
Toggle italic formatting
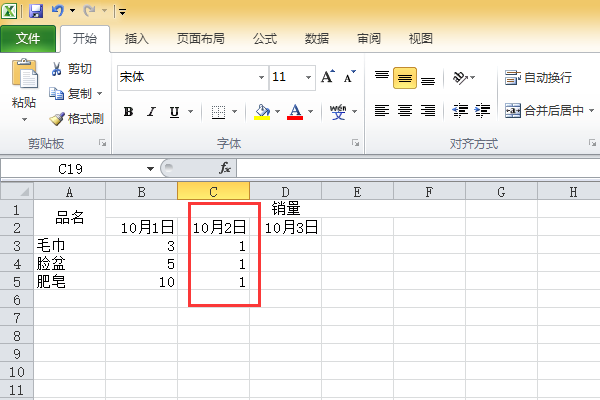tap(152, 112)
